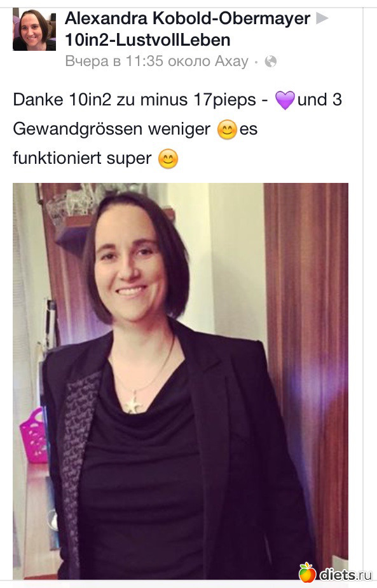Click the gray arrow between names

pos(322,18)
